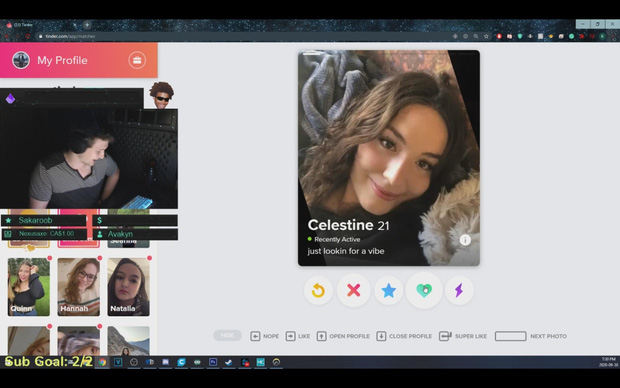Click the spacebar Next Photo key icon

point(510,336)
